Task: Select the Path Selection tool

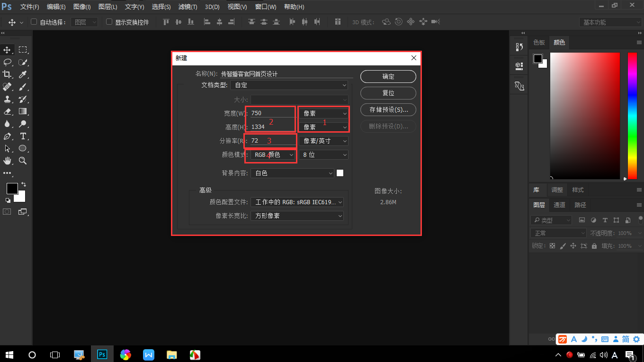Action: tap(7, 148)
